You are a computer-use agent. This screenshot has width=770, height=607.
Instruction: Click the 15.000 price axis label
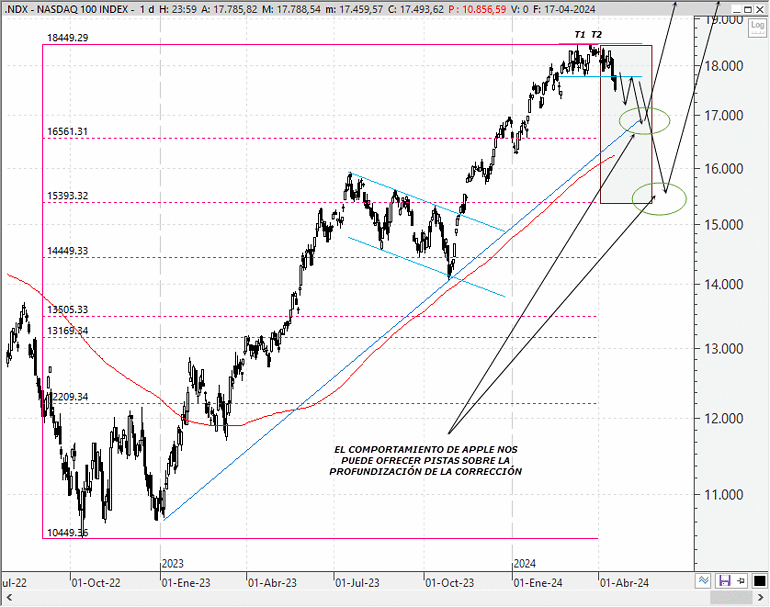pos(724,224)
